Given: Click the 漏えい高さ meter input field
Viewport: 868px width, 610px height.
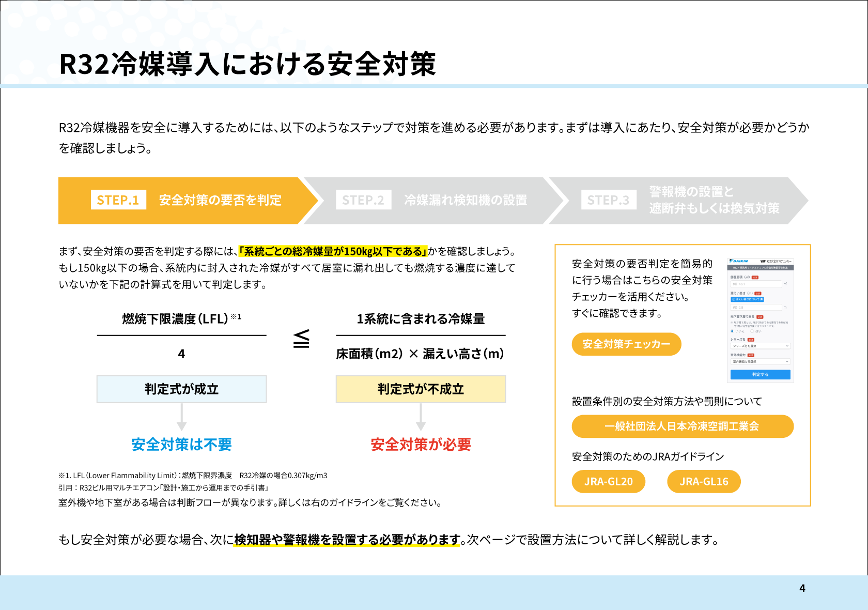Looking at the screenshot, I should click(756, 308).
